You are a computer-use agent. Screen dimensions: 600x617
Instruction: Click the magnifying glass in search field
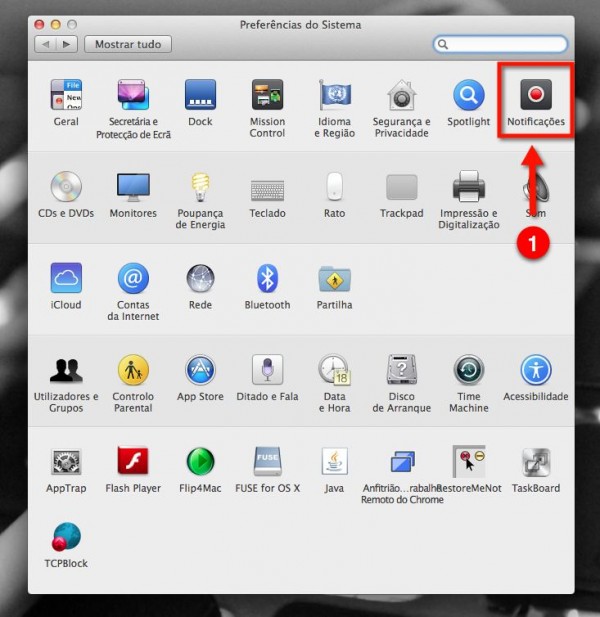tap(443, 44)
